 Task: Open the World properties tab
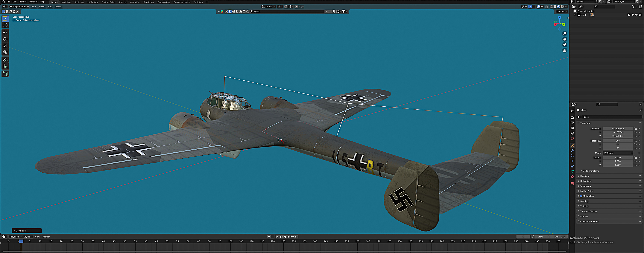pos(572,138)
